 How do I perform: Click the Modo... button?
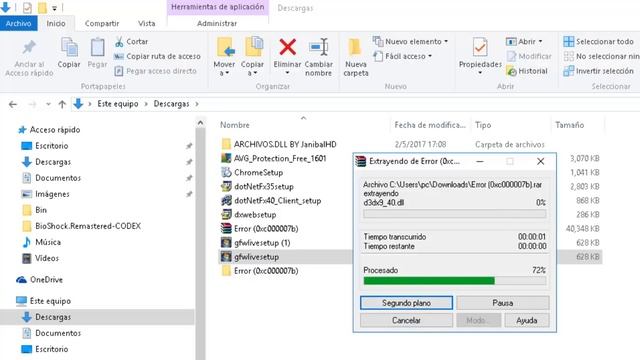[478, 320]
